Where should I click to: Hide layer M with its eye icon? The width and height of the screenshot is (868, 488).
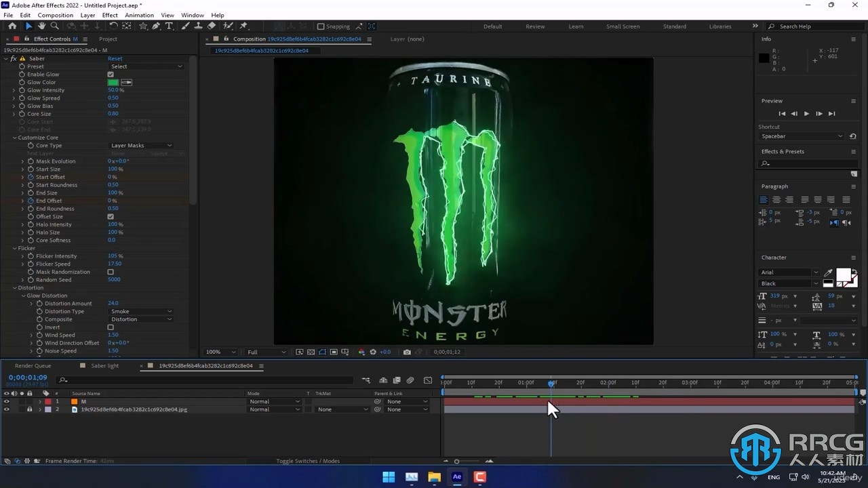pos(7,401)
